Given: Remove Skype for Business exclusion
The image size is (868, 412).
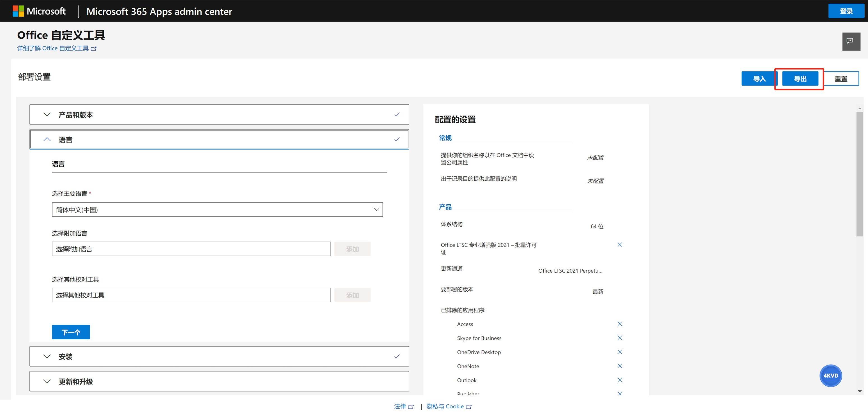Looking at the screenshot, I should [x=619, y=338].
